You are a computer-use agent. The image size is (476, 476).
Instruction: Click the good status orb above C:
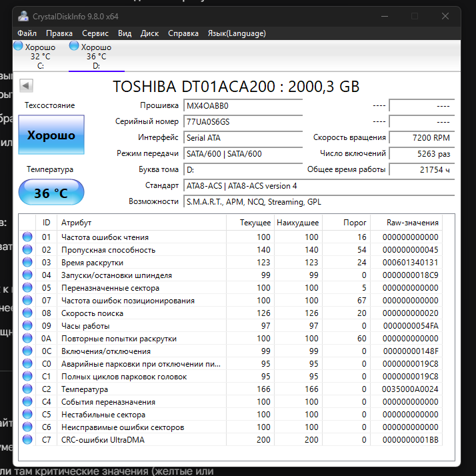(x=18, y=45)
